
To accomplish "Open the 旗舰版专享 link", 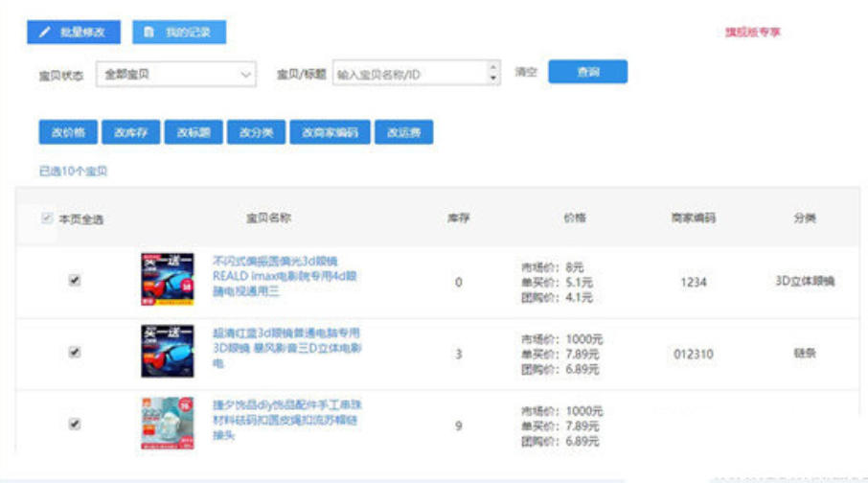I will (x=752, y=32).
